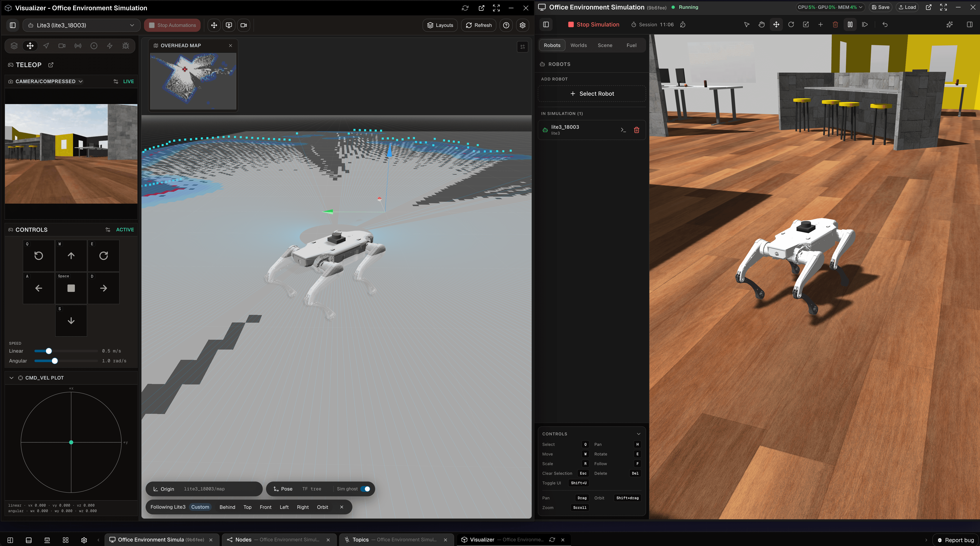
Task: Toggle simulation right sidebar panel
Action: coord(969,24)
